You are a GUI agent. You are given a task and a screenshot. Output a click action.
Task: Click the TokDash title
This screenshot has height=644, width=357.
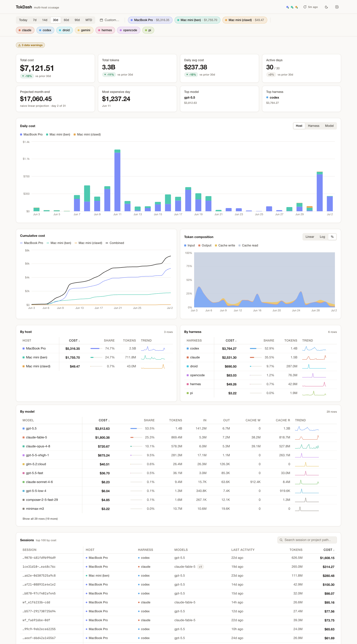(24, 7)
